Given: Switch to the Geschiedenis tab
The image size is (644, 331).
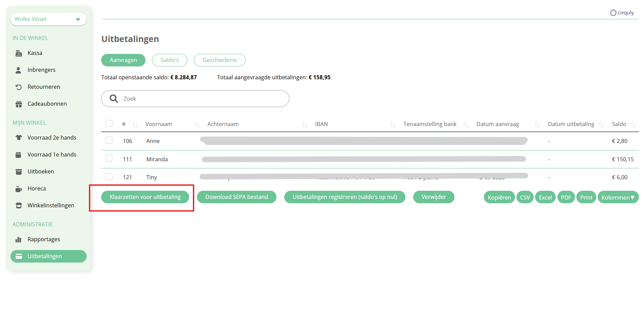Looking at the screenshot, I should [x=220, y=60].
